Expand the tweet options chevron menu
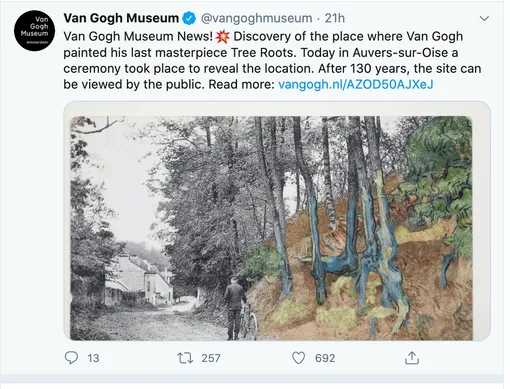Viewport: 510px width, 389px height. (484, 18)
